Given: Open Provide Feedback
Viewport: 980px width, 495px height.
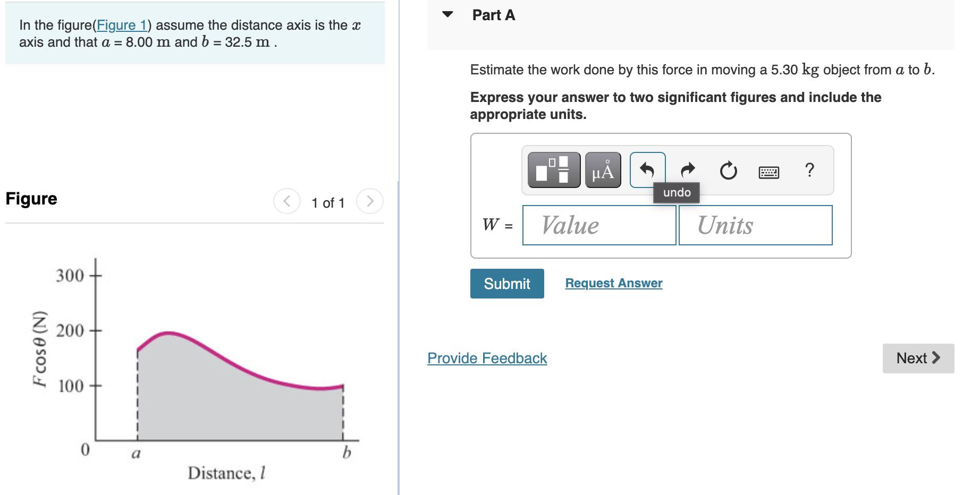Looking at the screenshot, I should pos(486,358).
